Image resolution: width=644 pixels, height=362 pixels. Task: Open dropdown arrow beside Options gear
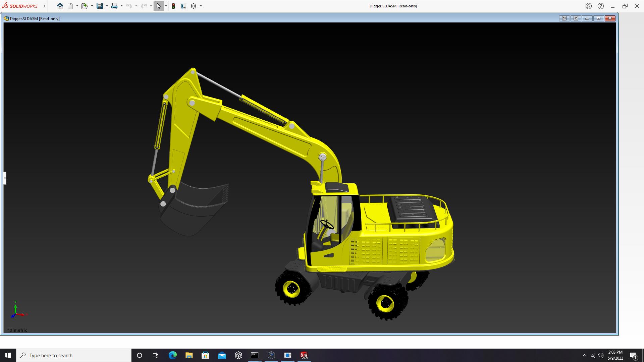(201, 6)
